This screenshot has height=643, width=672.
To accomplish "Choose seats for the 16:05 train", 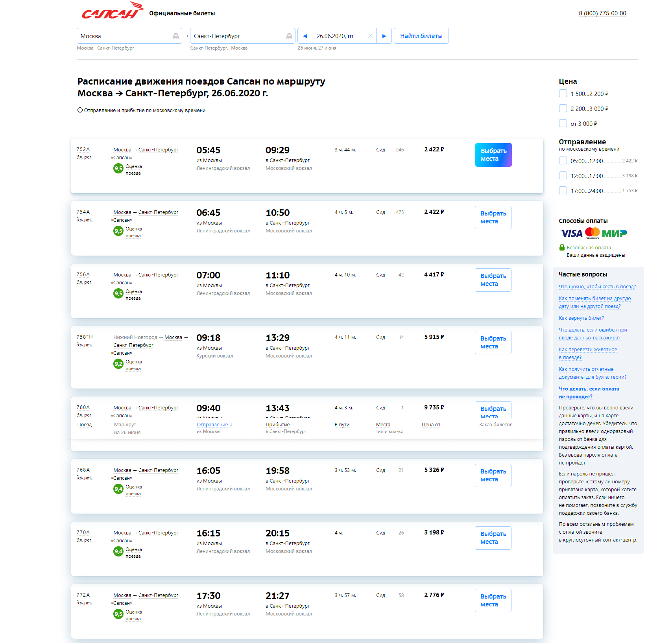I will pos(493,475).
